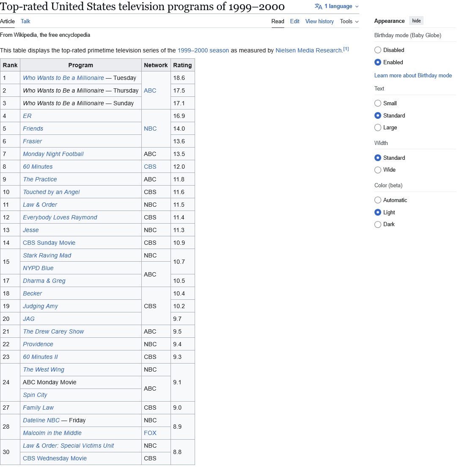Viewport: 476px width, 476px height.
Task: Select the ABC Monday Movie cell
Action: tap(80, 383)
